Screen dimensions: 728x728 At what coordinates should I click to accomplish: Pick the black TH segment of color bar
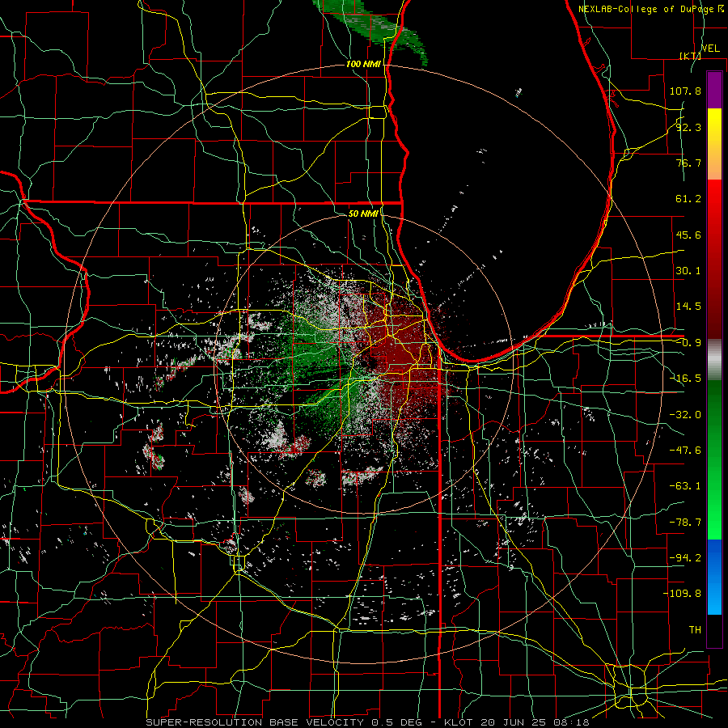pos(714,631)
